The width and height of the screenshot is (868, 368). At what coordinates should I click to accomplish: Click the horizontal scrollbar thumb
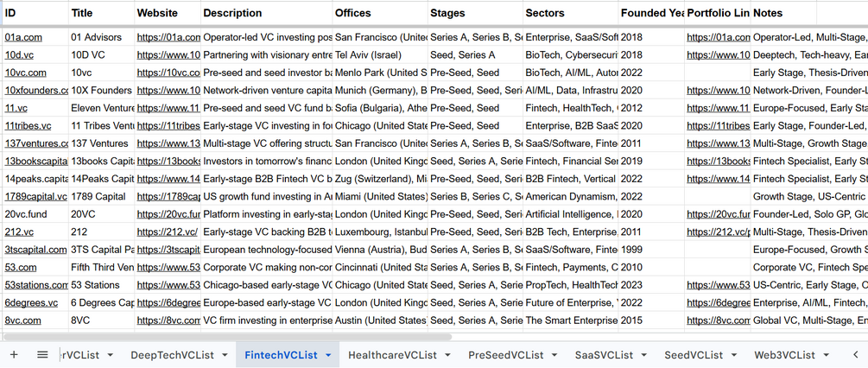[227, 336]
